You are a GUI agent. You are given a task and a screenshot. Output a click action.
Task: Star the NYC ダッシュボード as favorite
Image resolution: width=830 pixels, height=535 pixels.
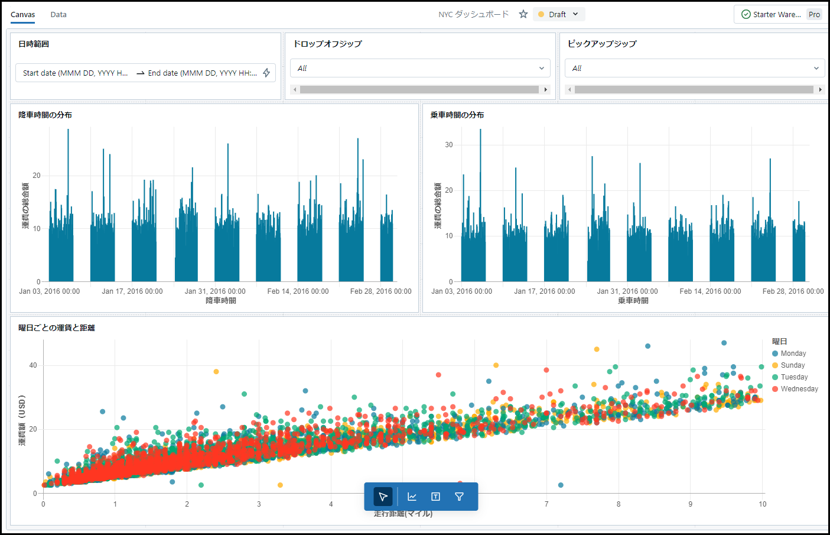(x=523, y=15)
